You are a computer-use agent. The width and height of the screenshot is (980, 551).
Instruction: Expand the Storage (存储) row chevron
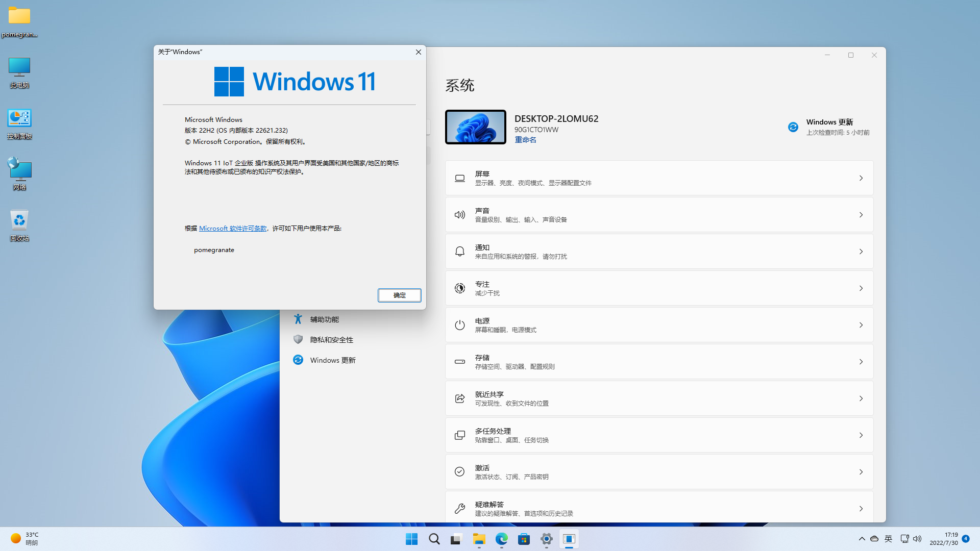click(861, 362)
